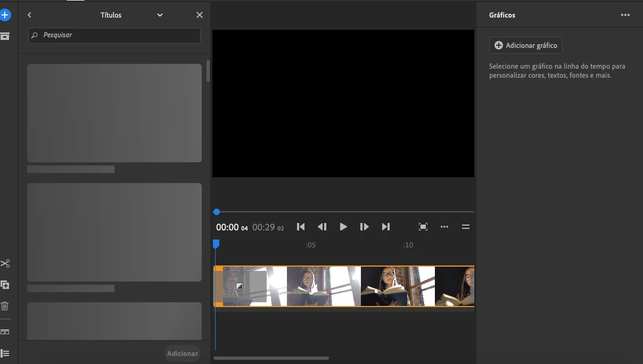This screenshot has width=643, height=364.
Task: Click the :05 mark on timeline ruler
Action: click(311, 245)
